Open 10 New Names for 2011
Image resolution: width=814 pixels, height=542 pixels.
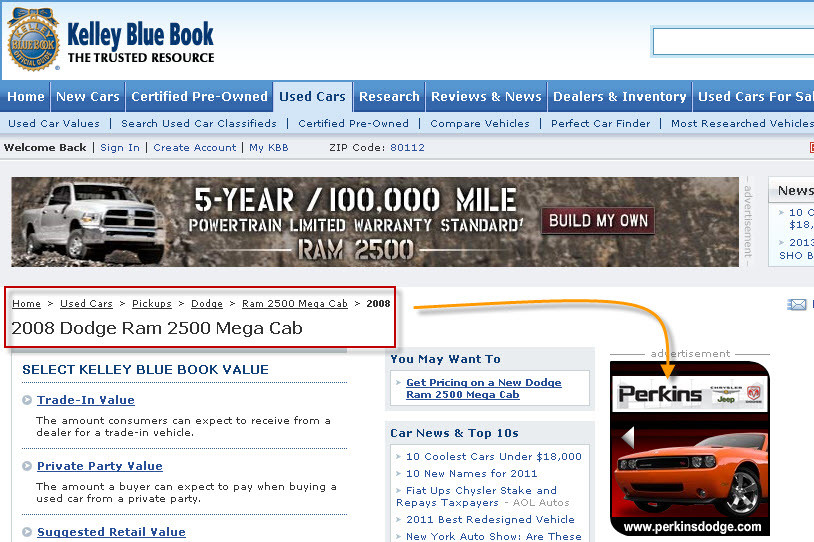(471, 473)
